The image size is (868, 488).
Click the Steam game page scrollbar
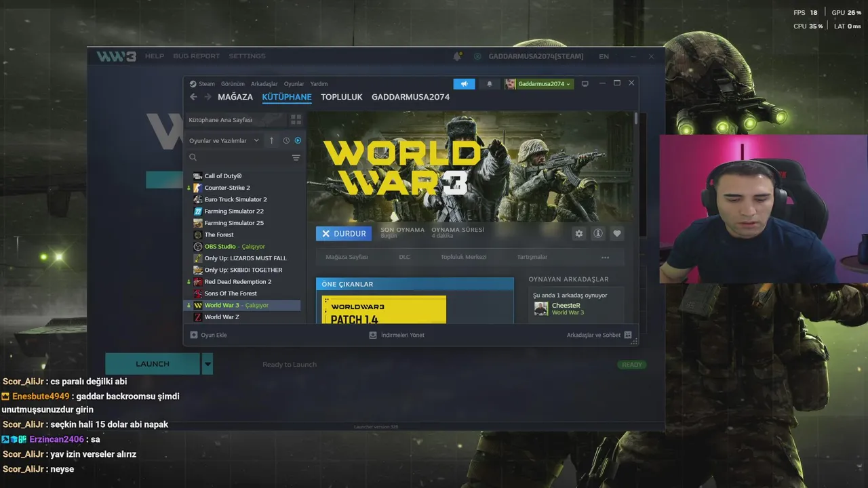(635, 118)
